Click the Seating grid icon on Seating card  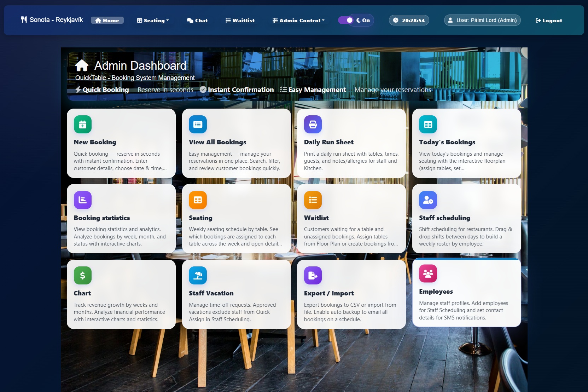[198, 200]
